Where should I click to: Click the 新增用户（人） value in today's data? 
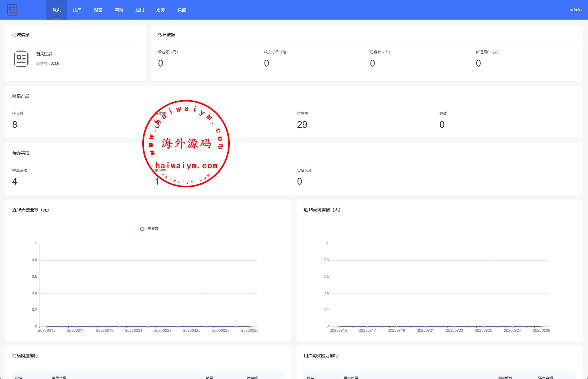[478, 63]
